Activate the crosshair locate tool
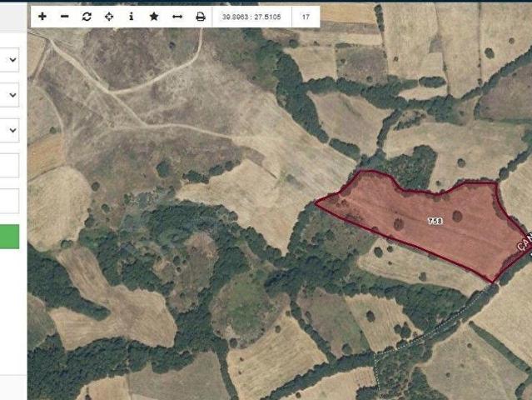This screenshot has width=532, height=400. [x=109, y=17]
